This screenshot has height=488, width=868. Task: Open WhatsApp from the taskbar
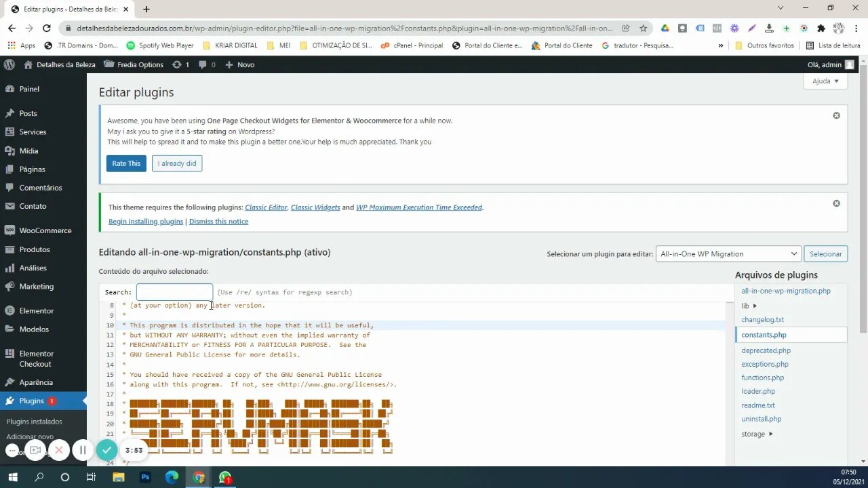pos(225,477)
